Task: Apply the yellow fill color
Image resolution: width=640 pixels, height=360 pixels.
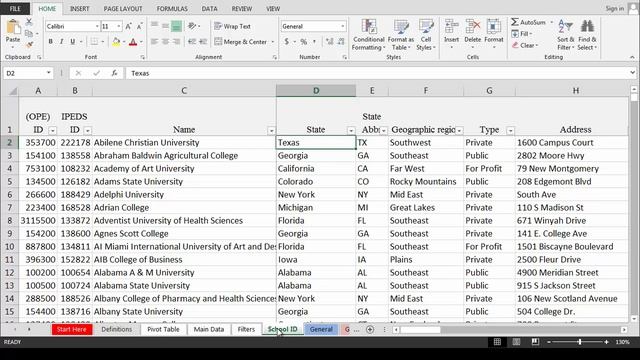Action: [x=116, y=42]
